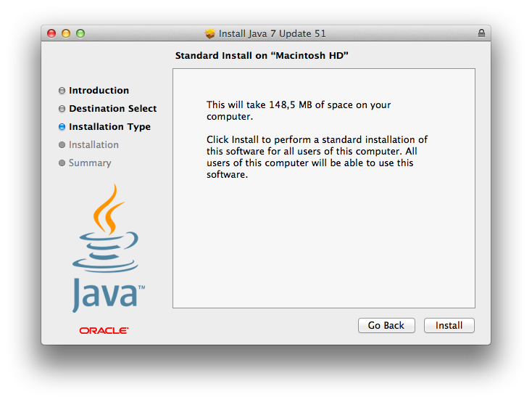Click the Go Back button
The width and height of the screenshot is (532, 402).
click(x=386, y=326)
